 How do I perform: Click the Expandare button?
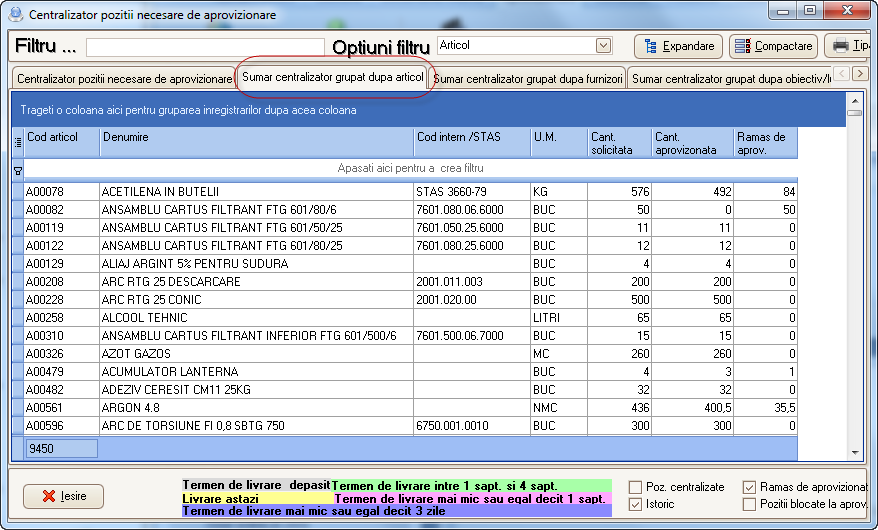coord(678,46)
